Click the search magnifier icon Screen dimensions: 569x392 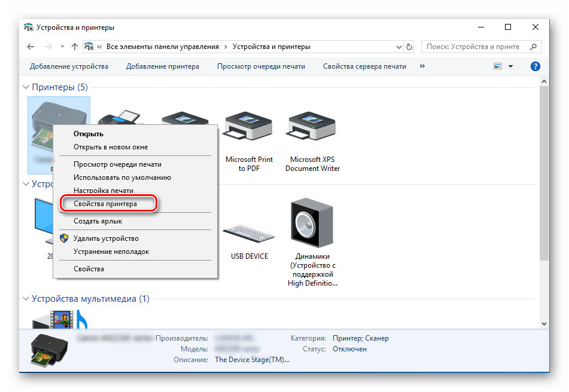532,46
